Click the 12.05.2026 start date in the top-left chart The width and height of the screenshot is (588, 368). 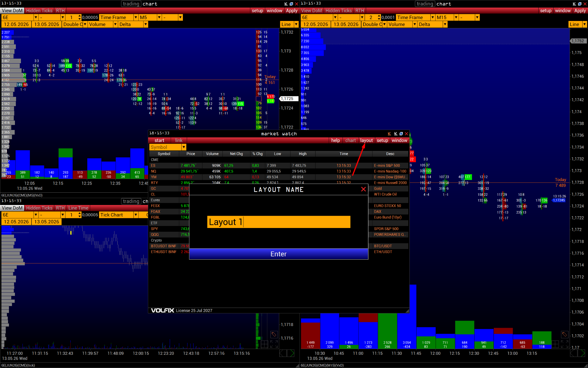[16, 24]
